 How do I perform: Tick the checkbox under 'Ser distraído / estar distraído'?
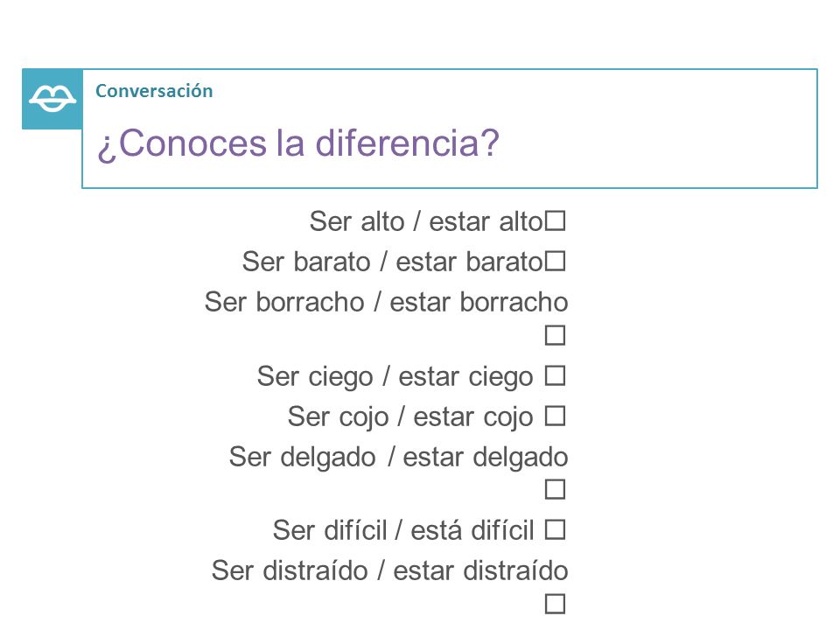click(555, 604)
